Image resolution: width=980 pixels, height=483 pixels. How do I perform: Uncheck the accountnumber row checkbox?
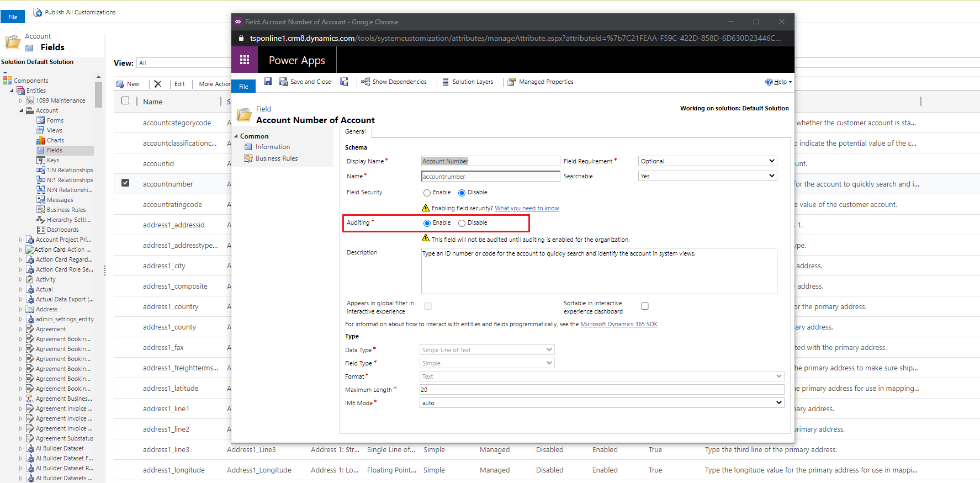click(125, 183)
